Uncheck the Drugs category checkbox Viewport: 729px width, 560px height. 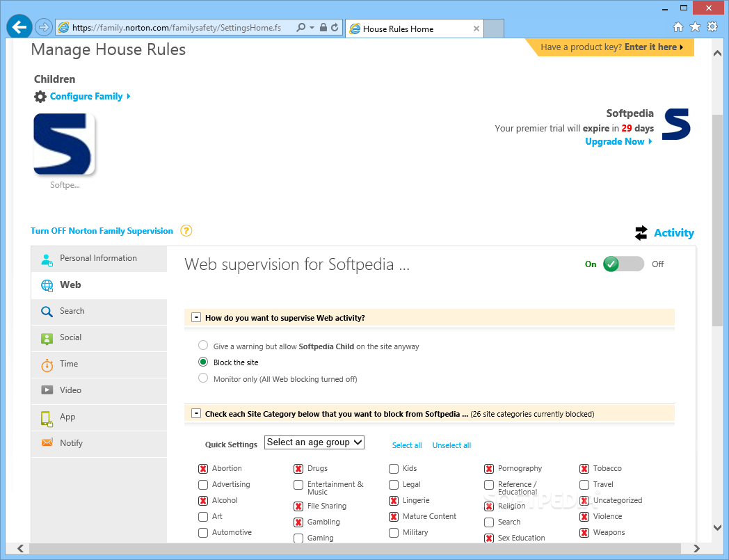point(298,469)
